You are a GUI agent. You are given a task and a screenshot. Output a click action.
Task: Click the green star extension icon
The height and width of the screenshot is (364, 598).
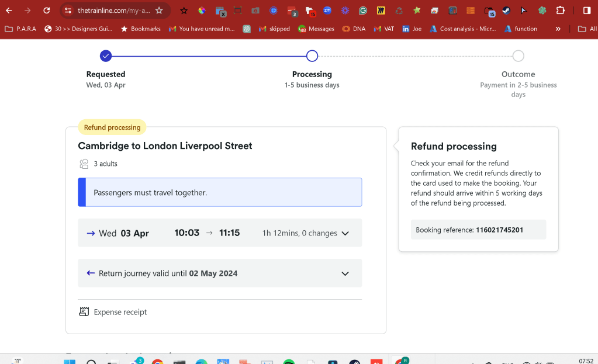click(416, 11)
